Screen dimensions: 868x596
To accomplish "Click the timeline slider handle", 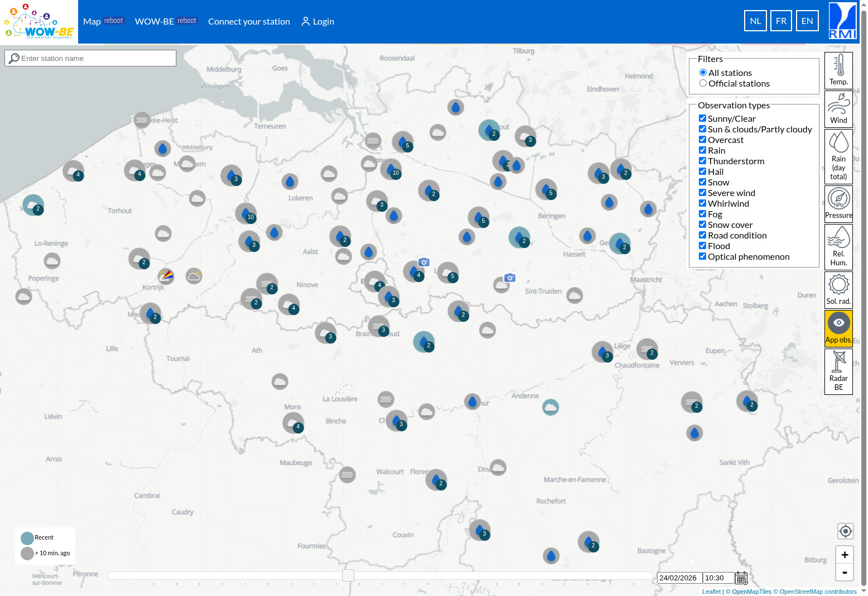I will (x=348, y=575).
